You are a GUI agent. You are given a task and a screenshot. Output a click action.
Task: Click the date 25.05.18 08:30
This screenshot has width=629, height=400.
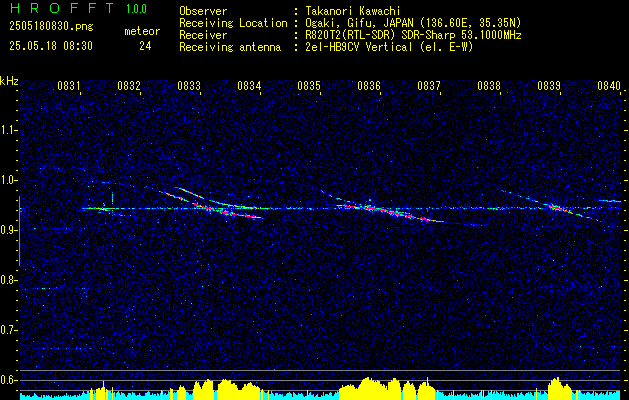[x=51, y=46]
